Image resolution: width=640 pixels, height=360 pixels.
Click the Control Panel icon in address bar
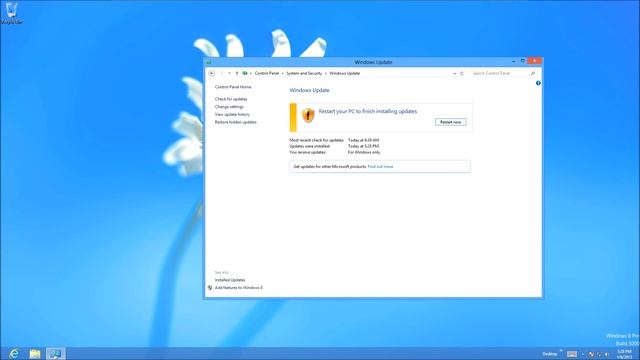point(245,73)
